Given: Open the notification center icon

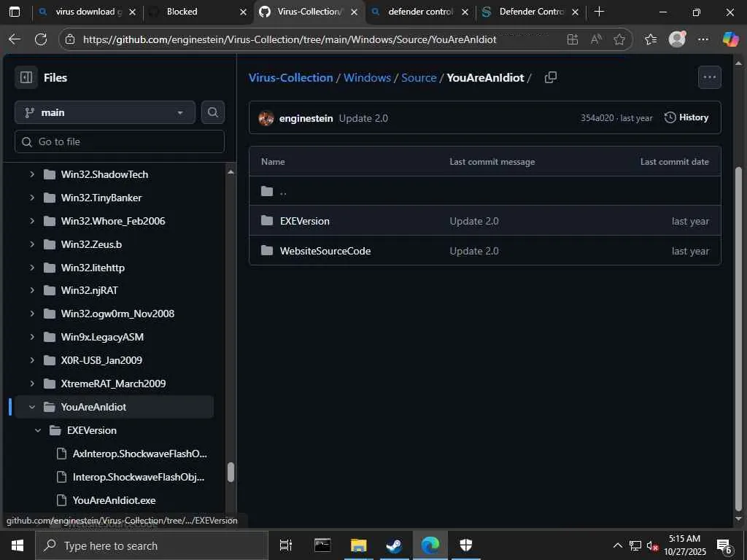Looking at the screenshot, I should point(724,545).
